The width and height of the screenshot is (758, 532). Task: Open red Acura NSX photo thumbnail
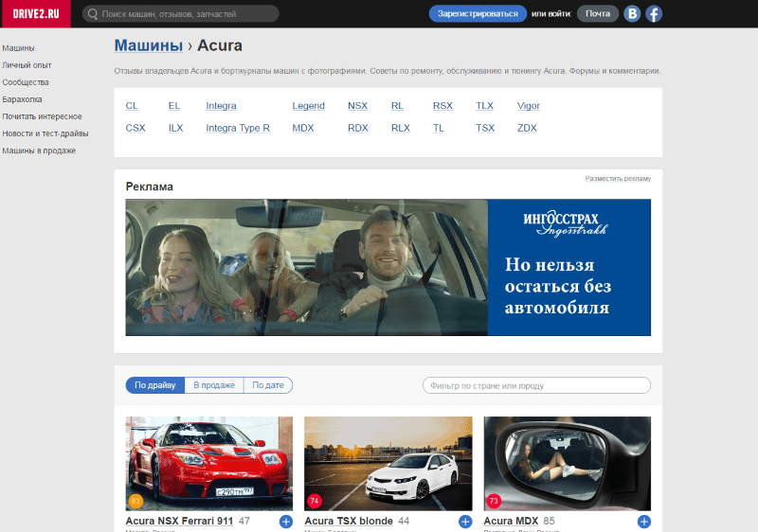click(x=208, y=464)
